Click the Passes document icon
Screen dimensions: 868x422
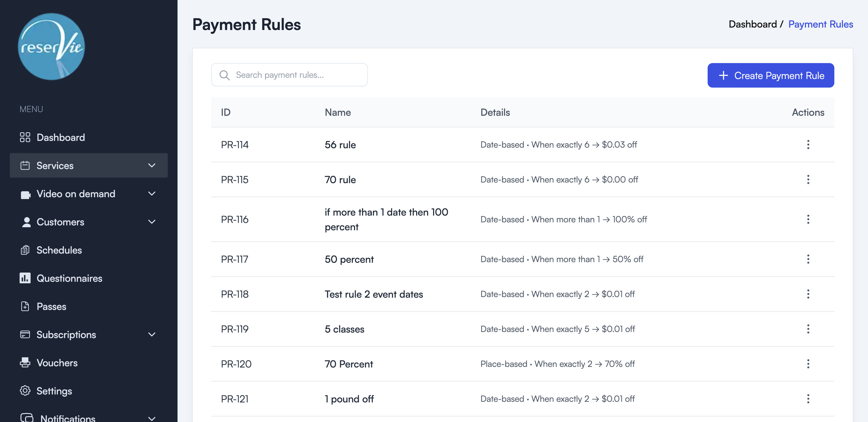coord(25,306)
